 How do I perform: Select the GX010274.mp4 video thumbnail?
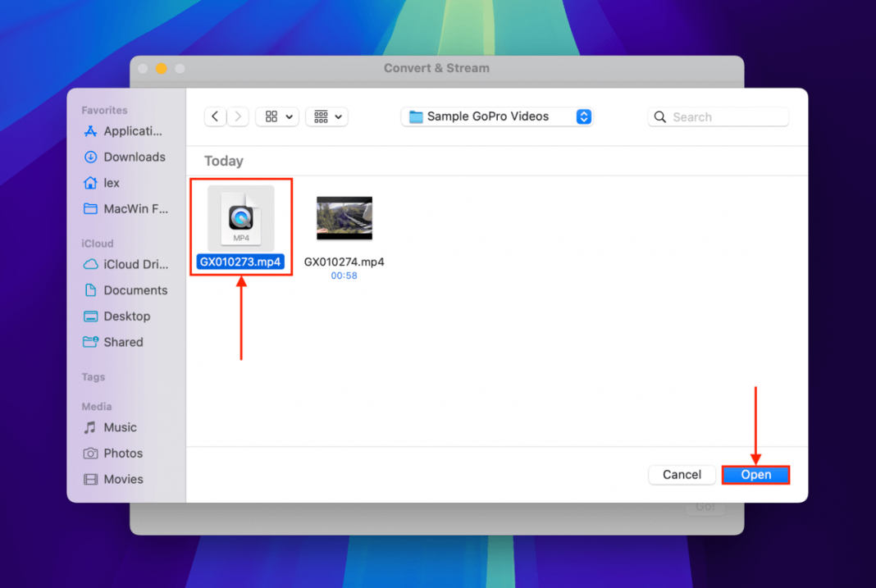point(344,218)
